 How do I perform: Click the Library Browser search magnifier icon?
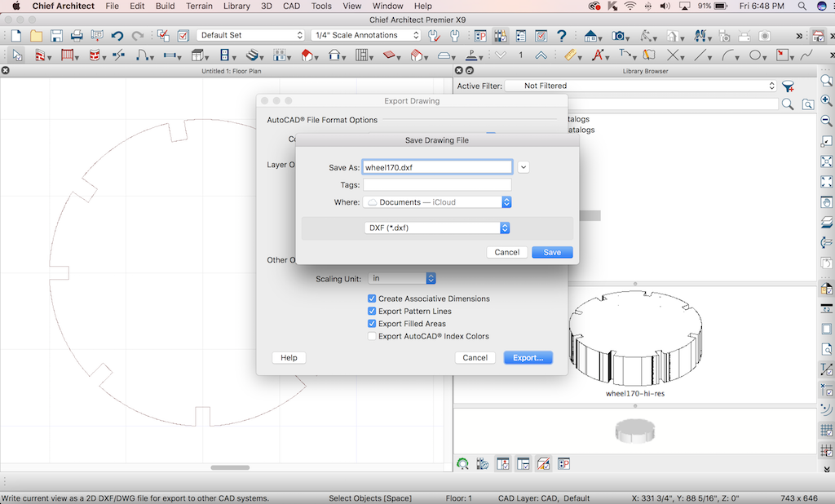click(788, 104)
